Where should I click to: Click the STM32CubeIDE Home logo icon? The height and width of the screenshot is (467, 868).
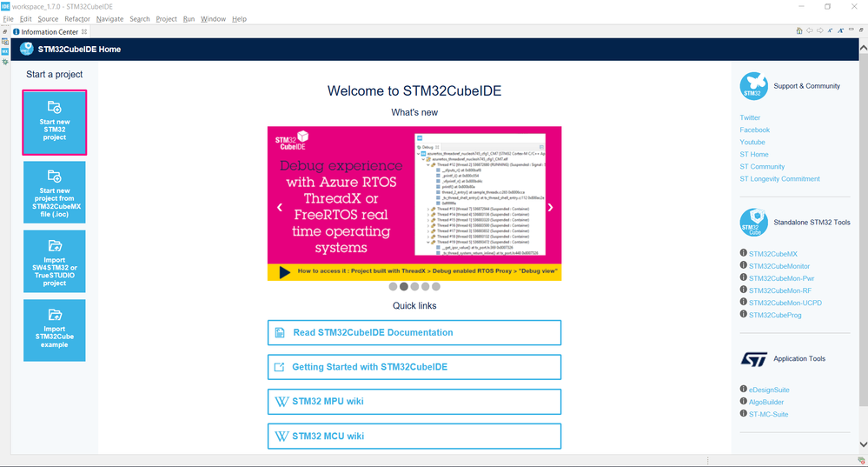[27, 49]
